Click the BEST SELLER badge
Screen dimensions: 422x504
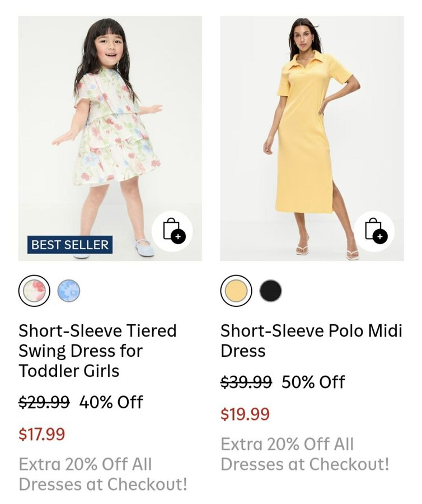70,245
